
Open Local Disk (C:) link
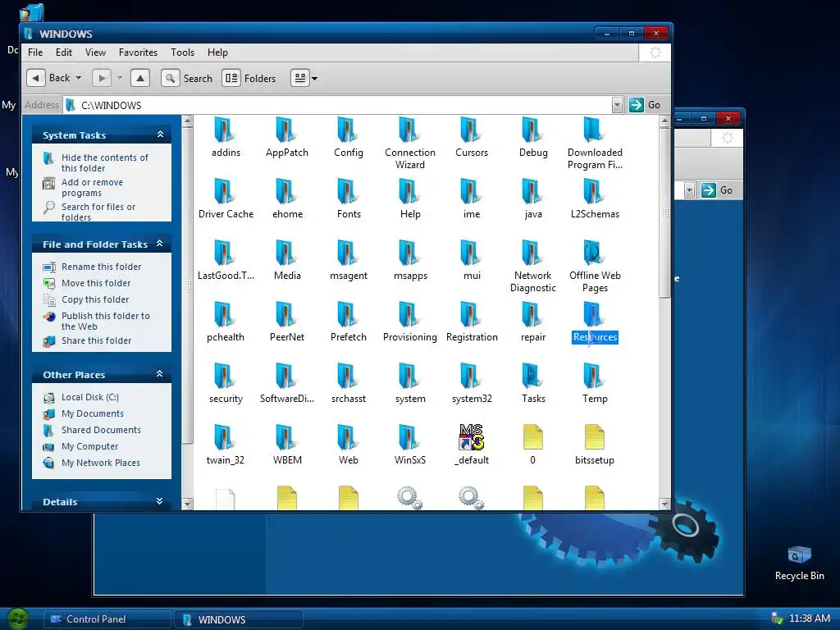[x=90, y=398]
